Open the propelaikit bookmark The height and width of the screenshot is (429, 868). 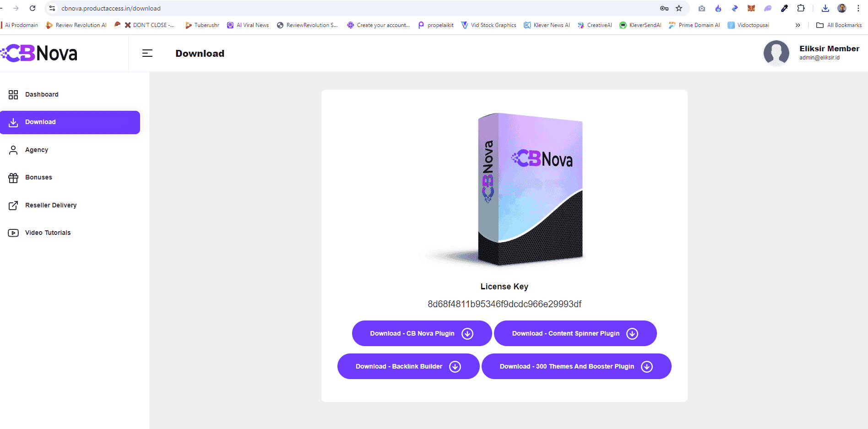pyautogui.click(x=436, y=25)
